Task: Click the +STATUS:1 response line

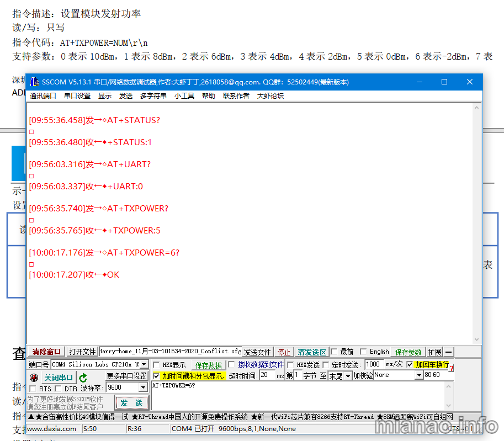Action: click(91, 142)
